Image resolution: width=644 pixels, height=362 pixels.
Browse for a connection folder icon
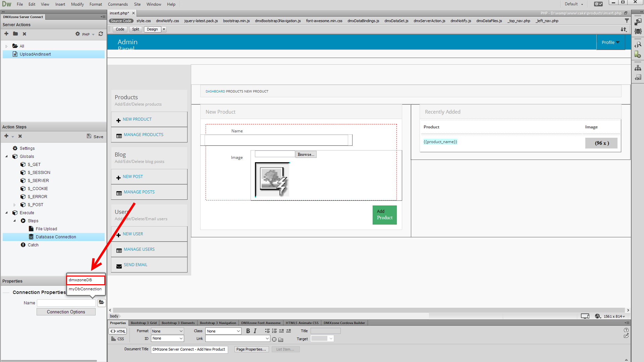[101, 303]
